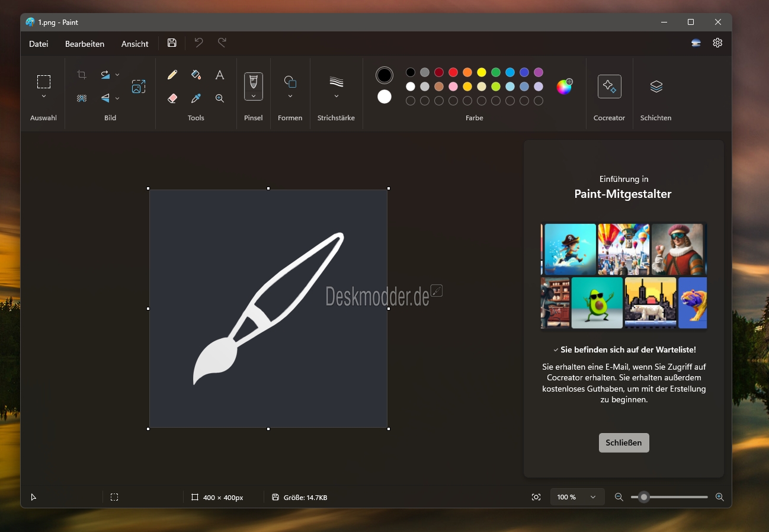This screenshot has width=769, height=532.
Task: Open the Edit colors rainbow wheel
Action: [x=565, y=86]
